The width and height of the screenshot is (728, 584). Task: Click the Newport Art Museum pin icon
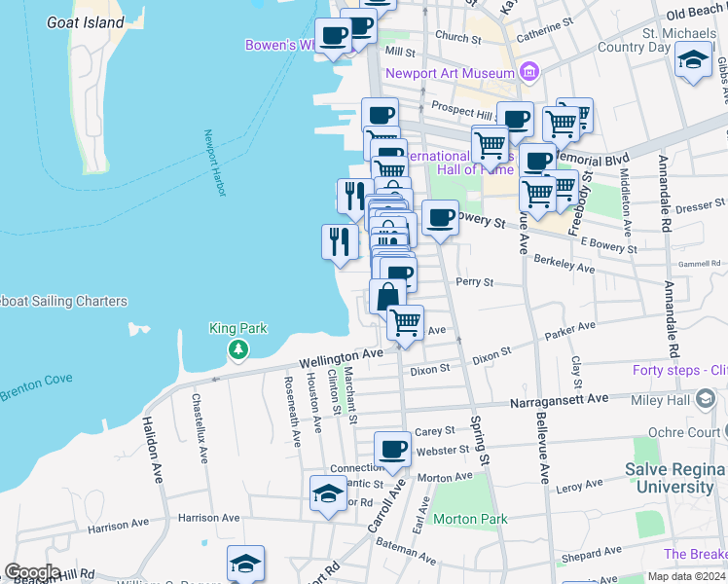point(528,71)
